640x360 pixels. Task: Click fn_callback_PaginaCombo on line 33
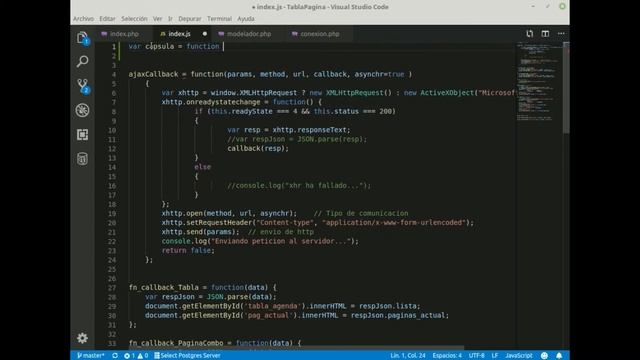[176, 343]
